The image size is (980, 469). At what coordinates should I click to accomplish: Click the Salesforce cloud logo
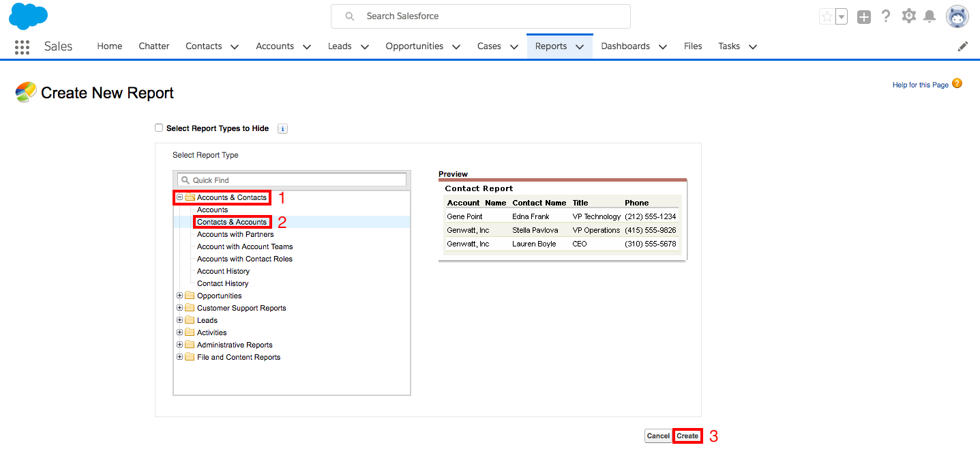[x=28, y=16]
